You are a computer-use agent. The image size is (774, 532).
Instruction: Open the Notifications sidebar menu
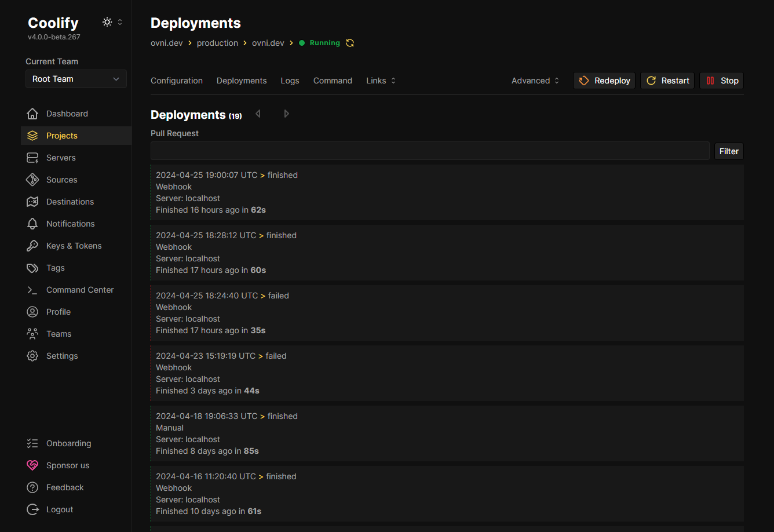click(76, 224)
